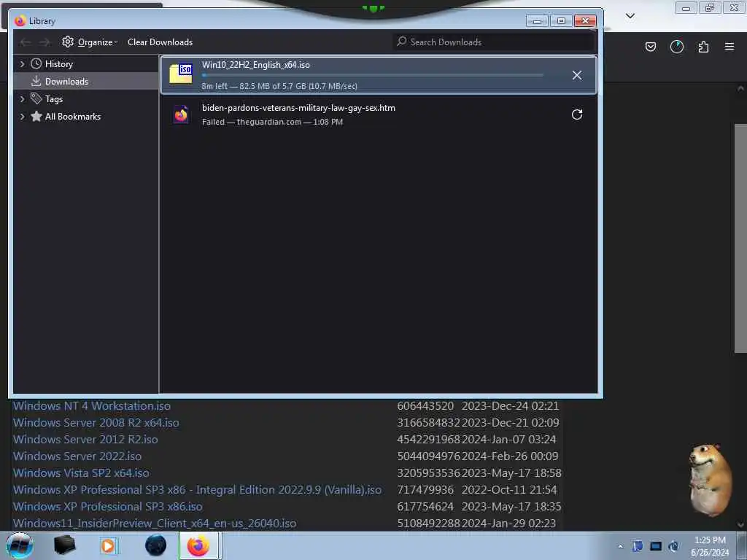Screen dimensions: 747x560
Task: Click the network monitor tray icon
Action: pos(656,546)
